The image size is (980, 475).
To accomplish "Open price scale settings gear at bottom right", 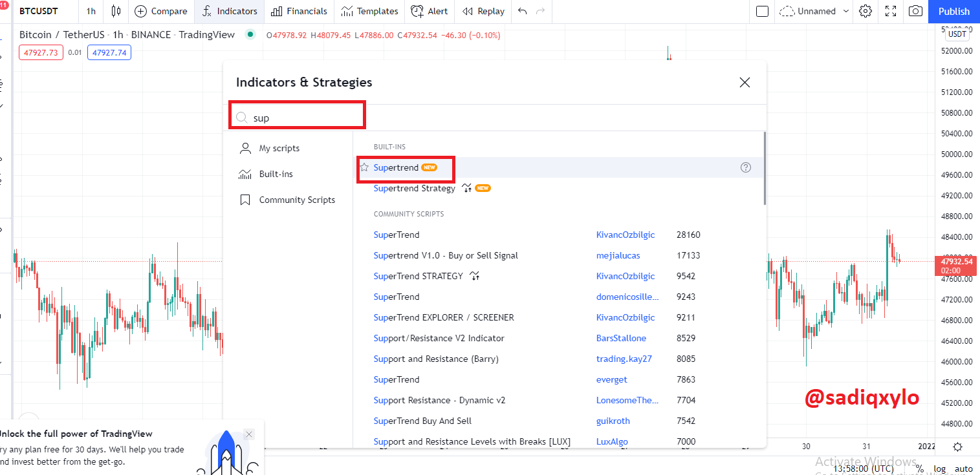I will click(957, 447).
